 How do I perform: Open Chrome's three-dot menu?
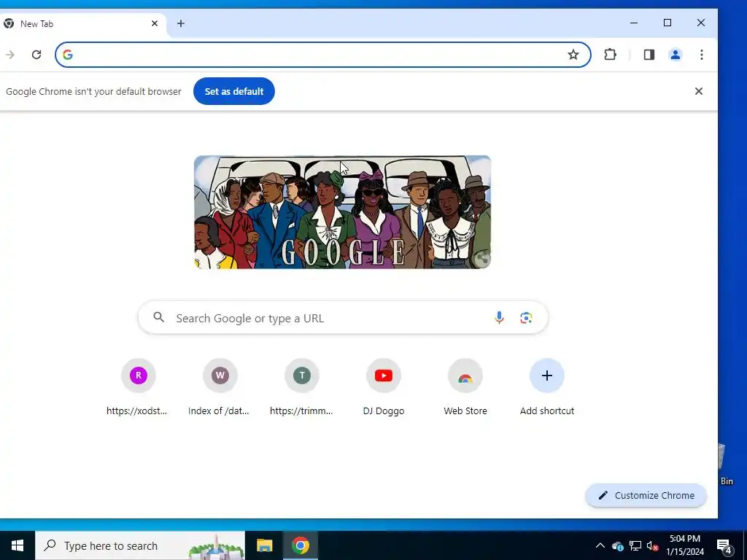(x=701, y=55)
